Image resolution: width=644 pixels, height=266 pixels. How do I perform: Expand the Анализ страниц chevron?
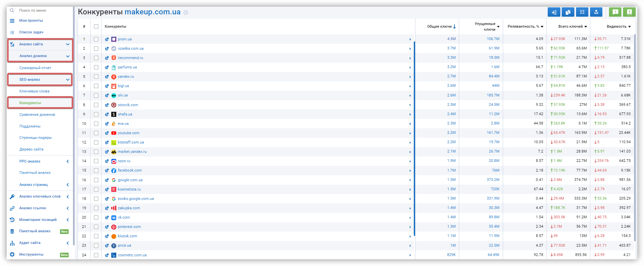coord(68,185)
